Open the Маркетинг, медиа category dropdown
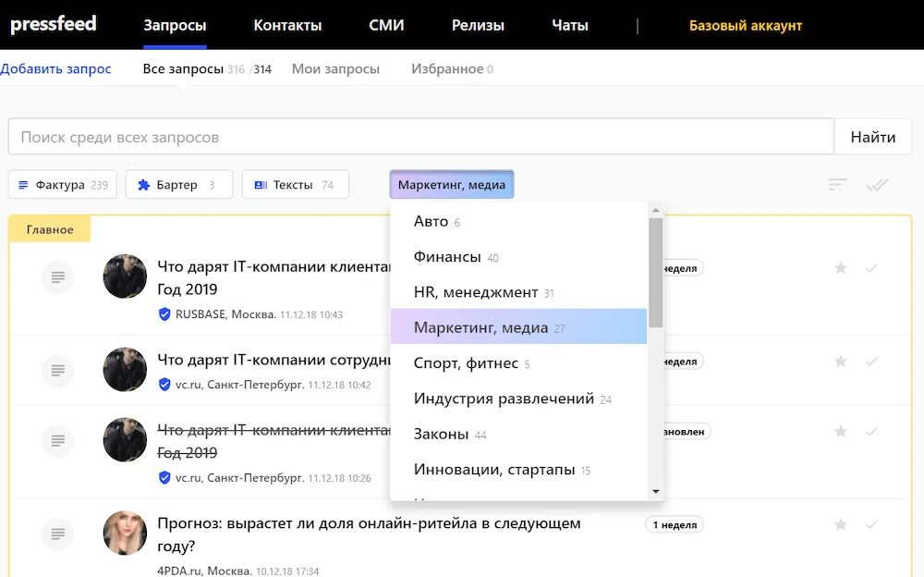The image size is (924, 577). (x=452, y=184)
